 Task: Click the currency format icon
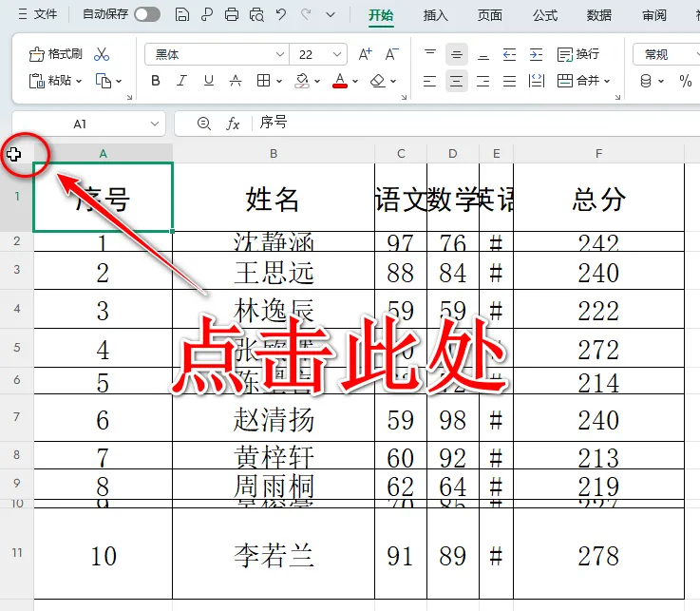pyautogui.click(x=646, y=81)
